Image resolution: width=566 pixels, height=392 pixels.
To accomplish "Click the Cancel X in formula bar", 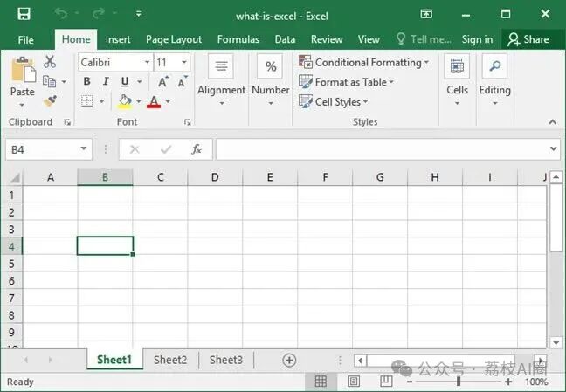I will (x=135, y=149).
